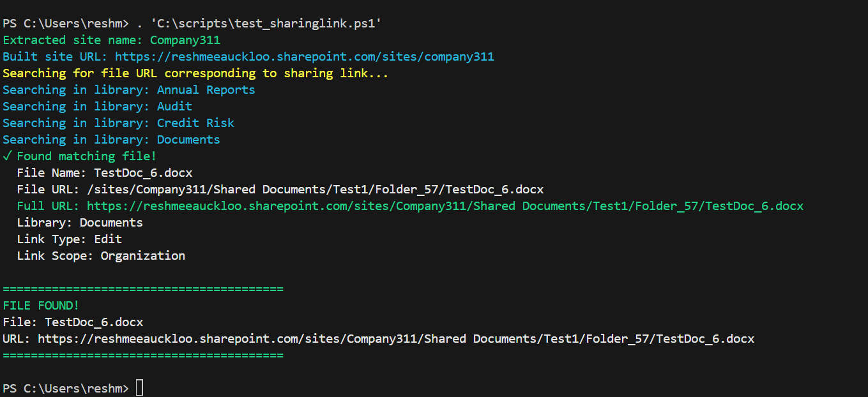
Task: Click 'Link Scope: Organization' line
Action: [x=101, y=256]
